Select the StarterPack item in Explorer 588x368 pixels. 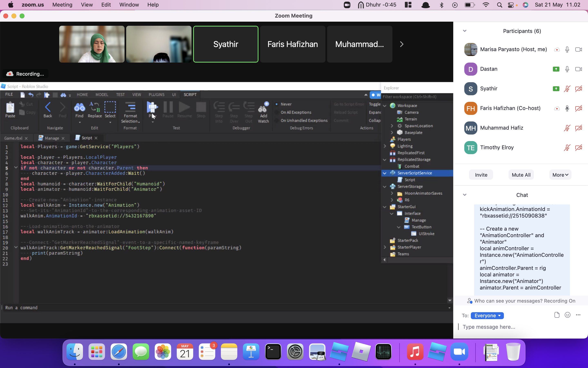pos(408,240)
